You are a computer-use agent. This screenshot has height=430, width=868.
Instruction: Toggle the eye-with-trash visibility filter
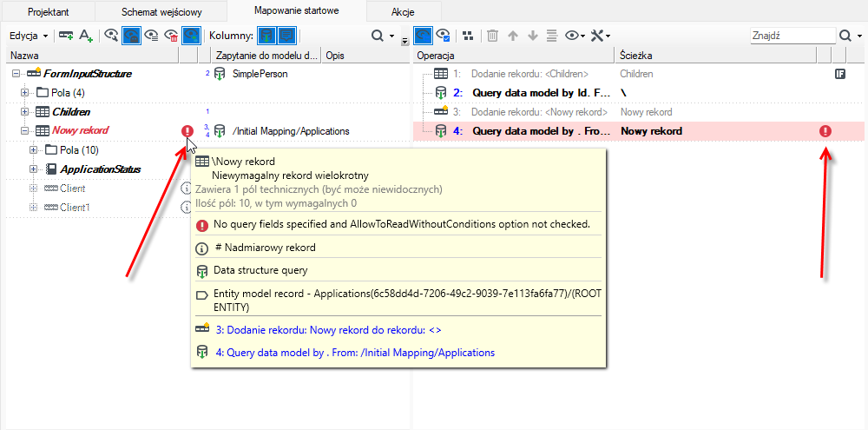[171, 36]
